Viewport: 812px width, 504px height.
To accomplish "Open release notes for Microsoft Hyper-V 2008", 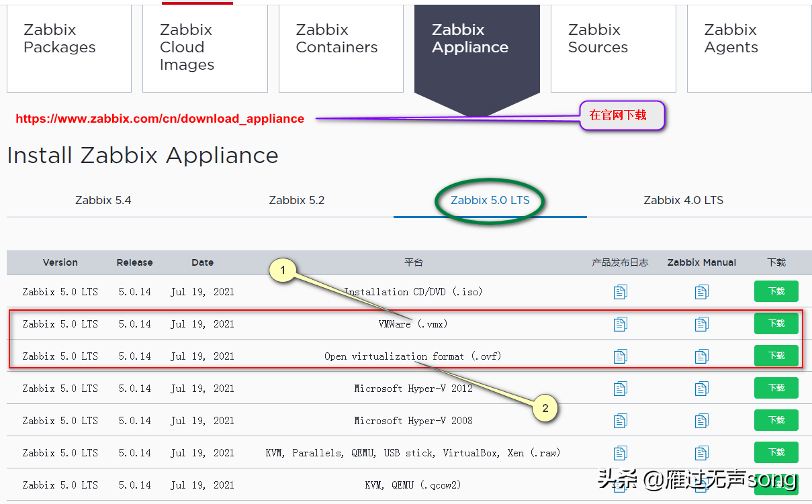I will click(620, 420).
